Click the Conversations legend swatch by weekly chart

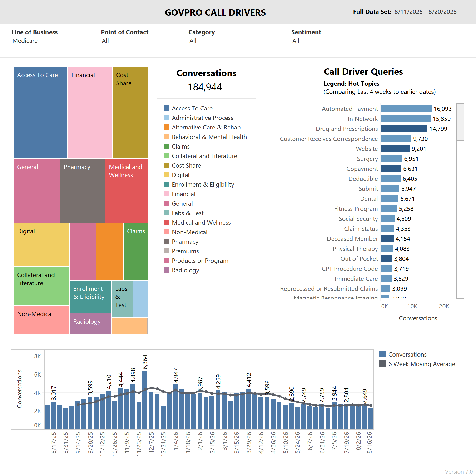tap(382, 354)
